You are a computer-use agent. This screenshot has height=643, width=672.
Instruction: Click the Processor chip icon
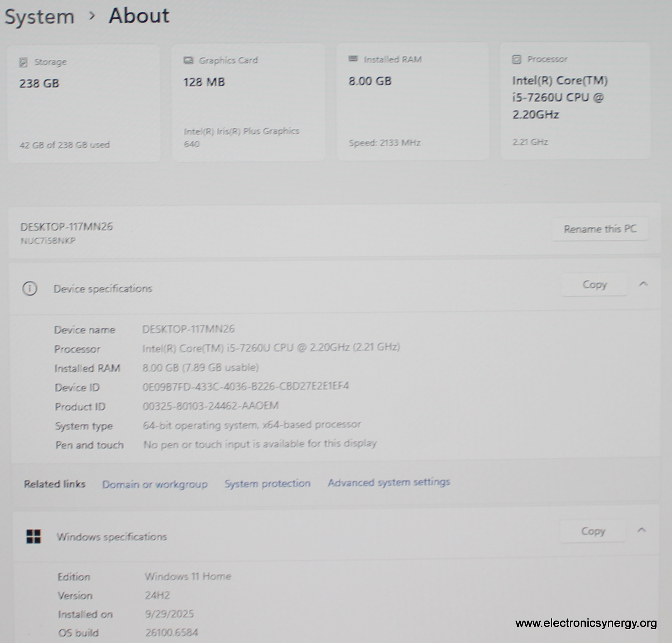click(x=517, y=59)
